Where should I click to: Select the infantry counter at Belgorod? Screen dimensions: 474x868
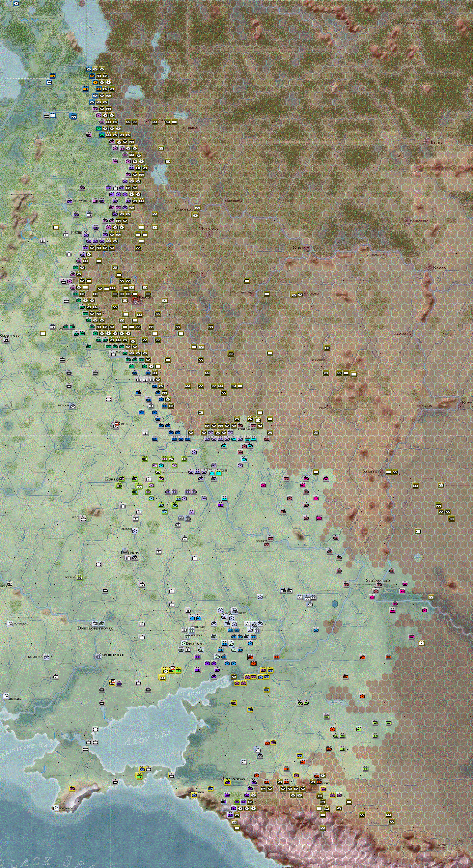[x=135, y=531]
